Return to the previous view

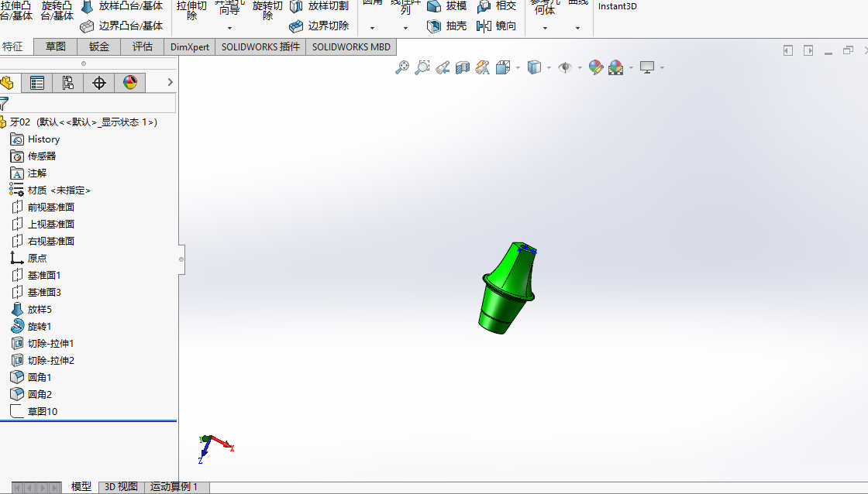point(443,67)
